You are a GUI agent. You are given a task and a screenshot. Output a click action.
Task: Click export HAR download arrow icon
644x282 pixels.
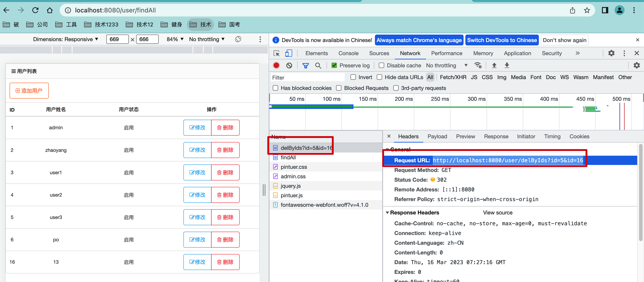click(x=507, y=66)
